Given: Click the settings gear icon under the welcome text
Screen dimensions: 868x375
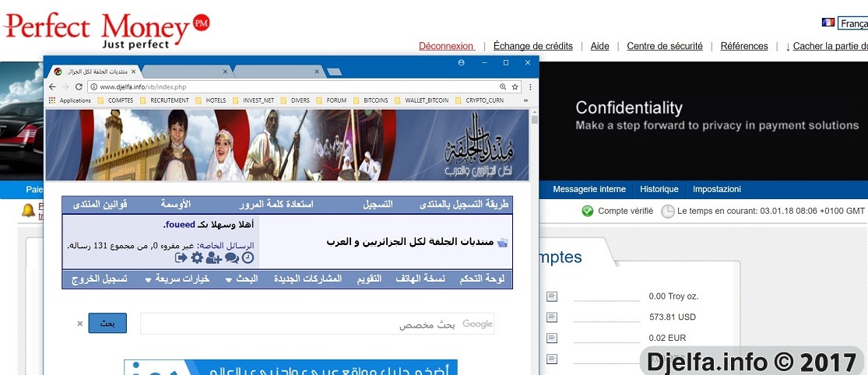Looking at the screenshot, I should [197, 258].
